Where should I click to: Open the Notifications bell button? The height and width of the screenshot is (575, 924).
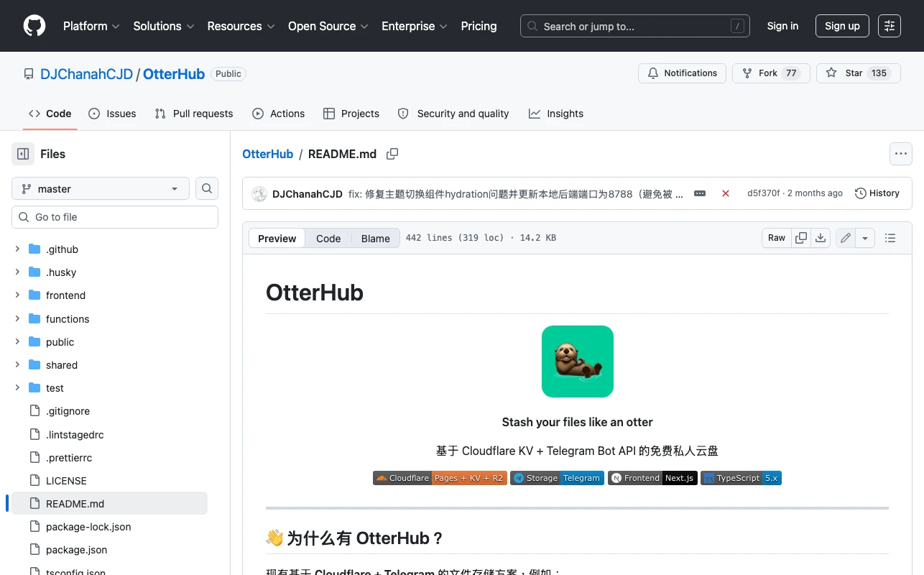(x=682, y=73)
